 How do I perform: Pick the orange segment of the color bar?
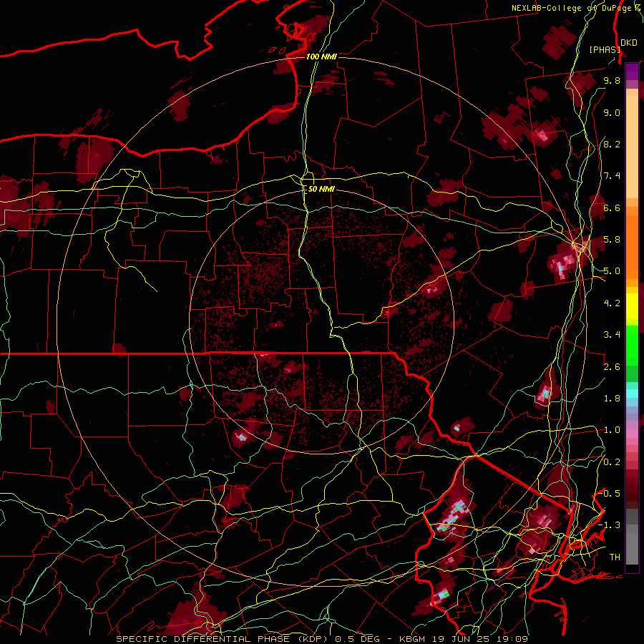pyautogui.click(x=632, y=246)
